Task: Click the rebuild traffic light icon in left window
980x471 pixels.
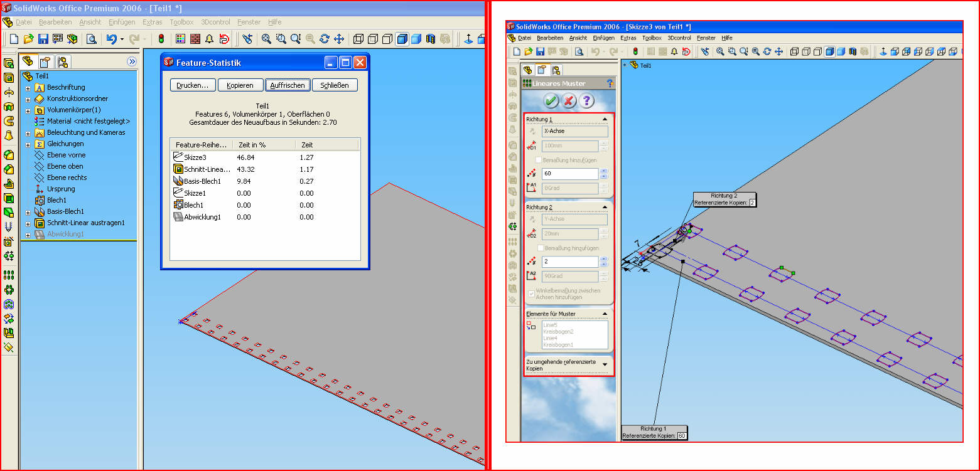Action: 161,39
